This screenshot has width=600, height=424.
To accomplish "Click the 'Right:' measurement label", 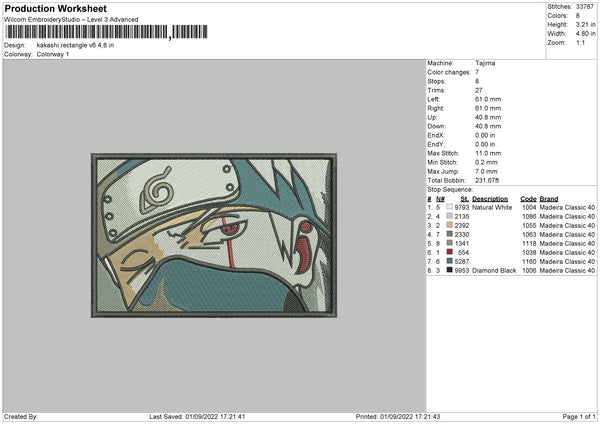I will (x=435, y=108).
